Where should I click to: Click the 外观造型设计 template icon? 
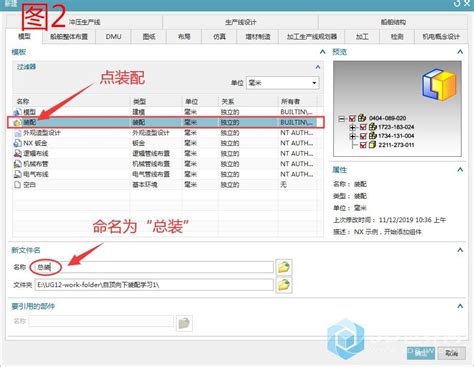pyautogui.click(x=17, y=133)
